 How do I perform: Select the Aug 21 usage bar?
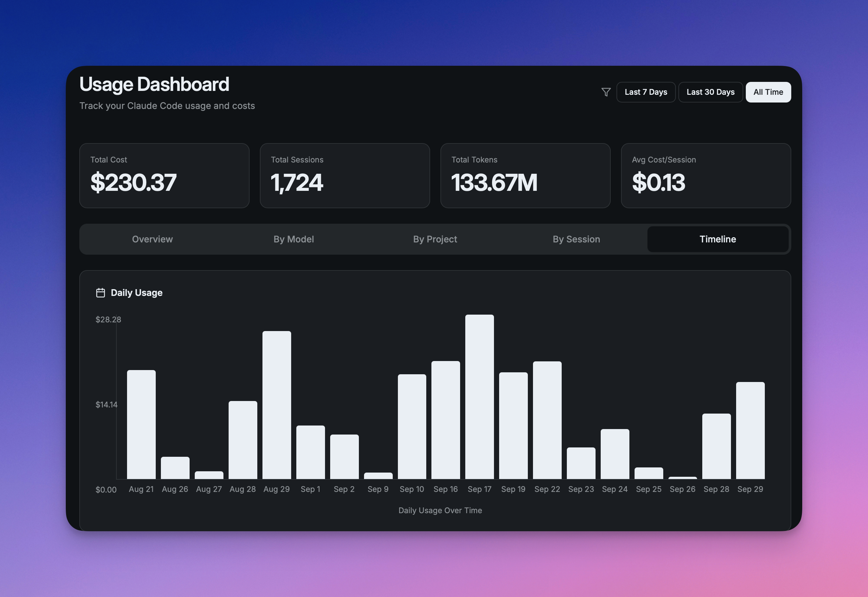click(x=141, y=424)
